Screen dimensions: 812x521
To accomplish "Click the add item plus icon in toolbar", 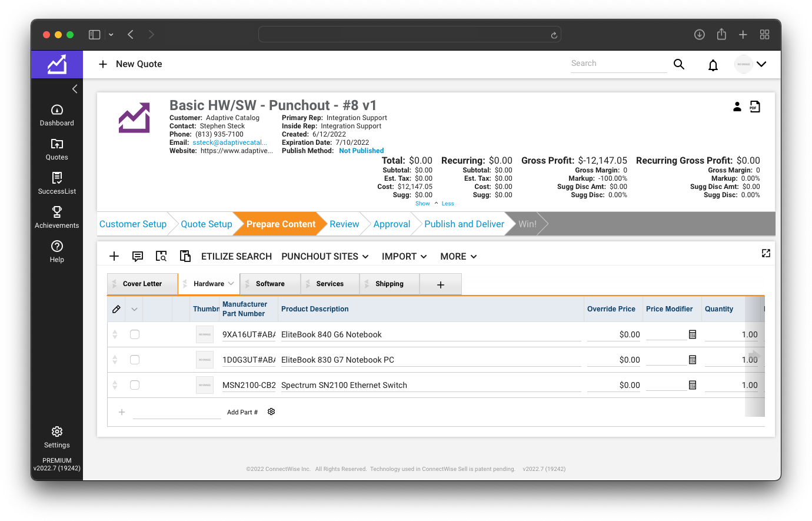I will tap(114, 256).
